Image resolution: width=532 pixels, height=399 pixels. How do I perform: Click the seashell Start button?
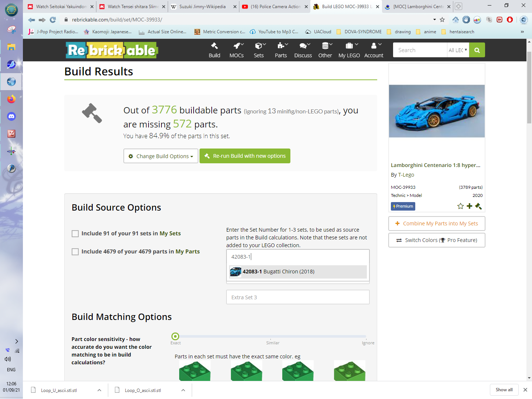click(11, 10)
